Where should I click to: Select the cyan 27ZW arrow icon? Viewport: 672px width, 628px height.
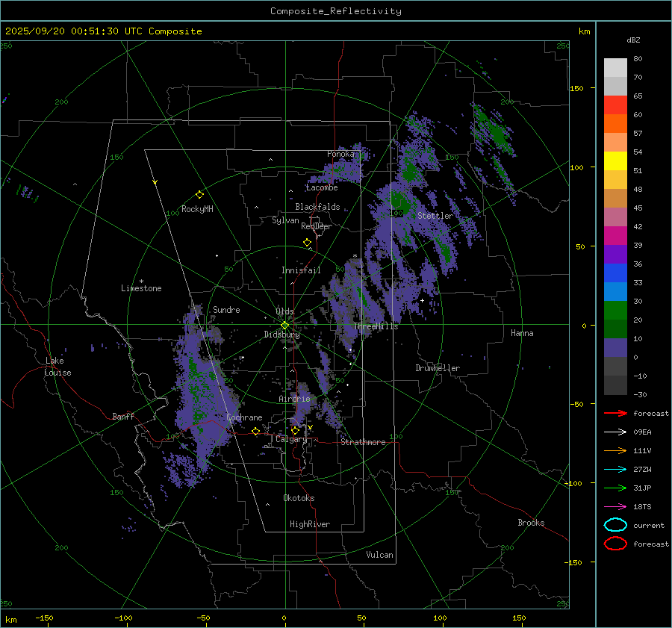(x=615, y=469)
